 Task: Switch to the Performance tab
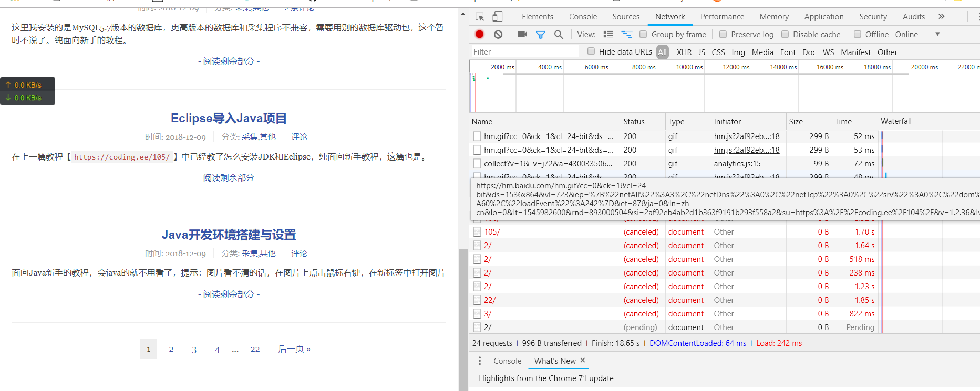click(x=722, y=17)
